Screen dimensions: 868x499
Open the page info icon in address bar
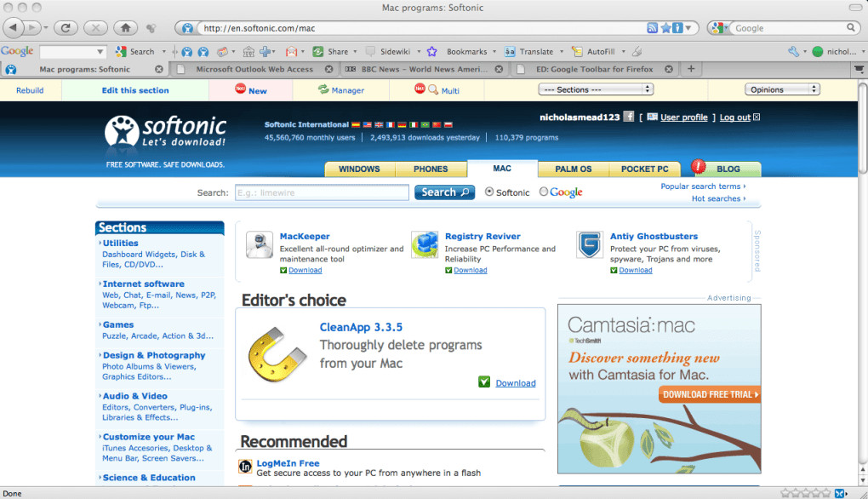pyautogui.click(x=677, y=28)
